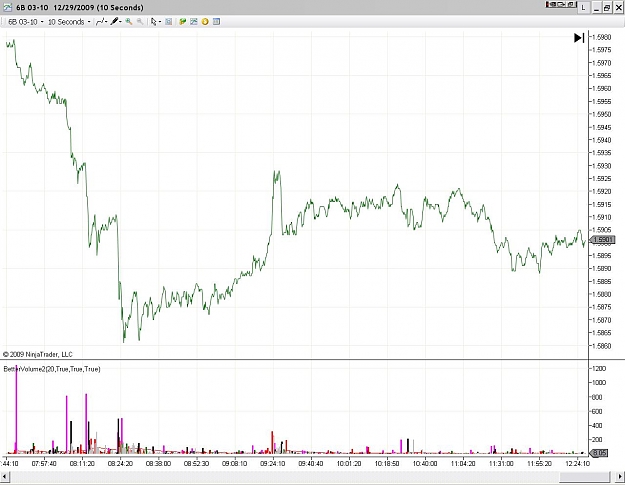Image resolution: width=625 pixels, height=485 pixels.
Task: Click the chart window icon in title bar
Action: (x=7, y=7)
